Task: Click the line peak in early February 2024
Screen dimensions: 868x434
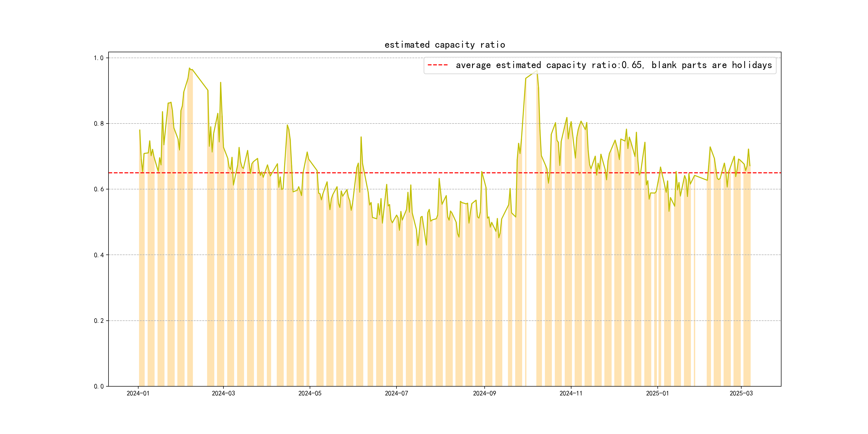Action: click(x=190, y=68)
